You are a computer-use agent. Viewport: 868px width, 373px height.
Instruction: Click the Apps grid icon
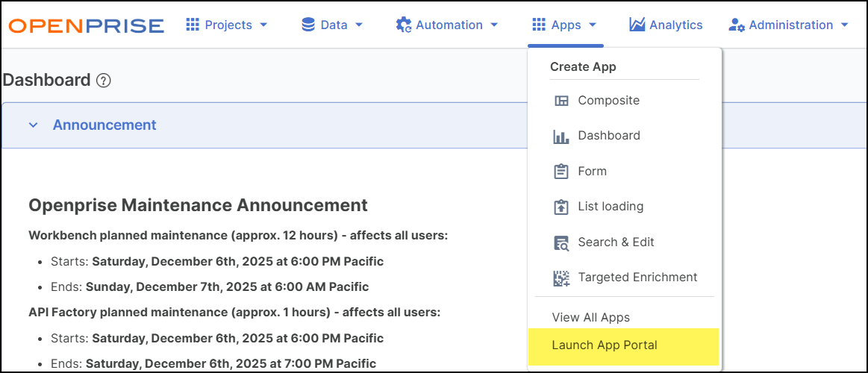pos(539,25)
